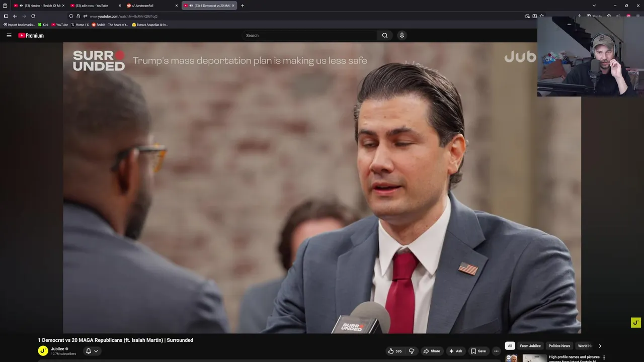Expand the subscription notification dropdown arrow
The height and width of the screenshot is (362, 644).
click(96, 351)
